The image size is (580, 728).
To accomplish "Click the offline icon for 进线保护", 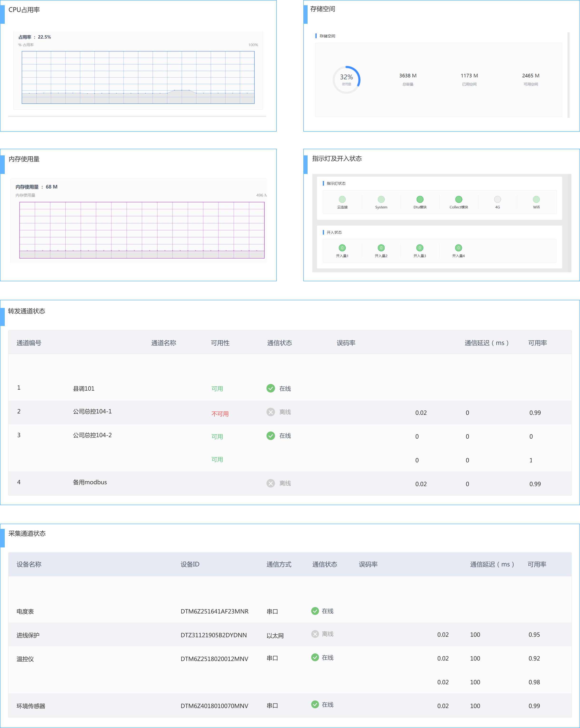I will 315,634.
